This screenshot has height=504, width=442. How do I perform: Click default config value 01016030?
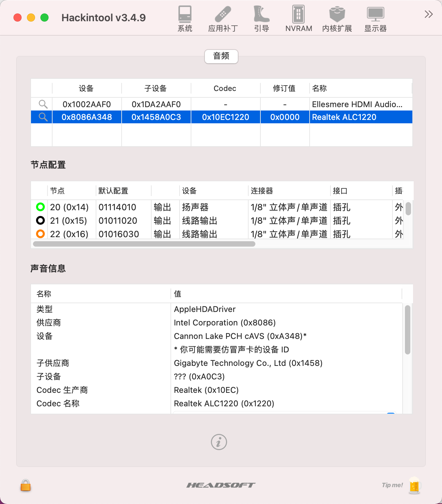(x=119, y=234)
